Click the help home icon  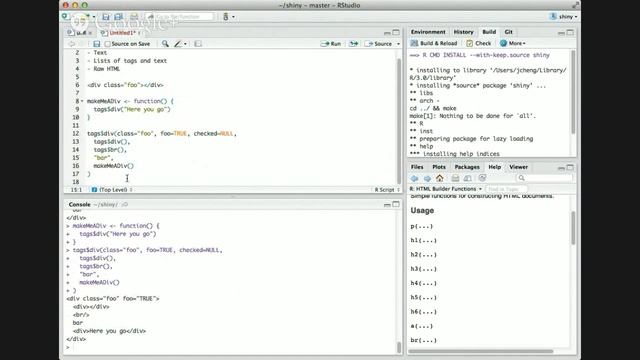coord(440,178)
